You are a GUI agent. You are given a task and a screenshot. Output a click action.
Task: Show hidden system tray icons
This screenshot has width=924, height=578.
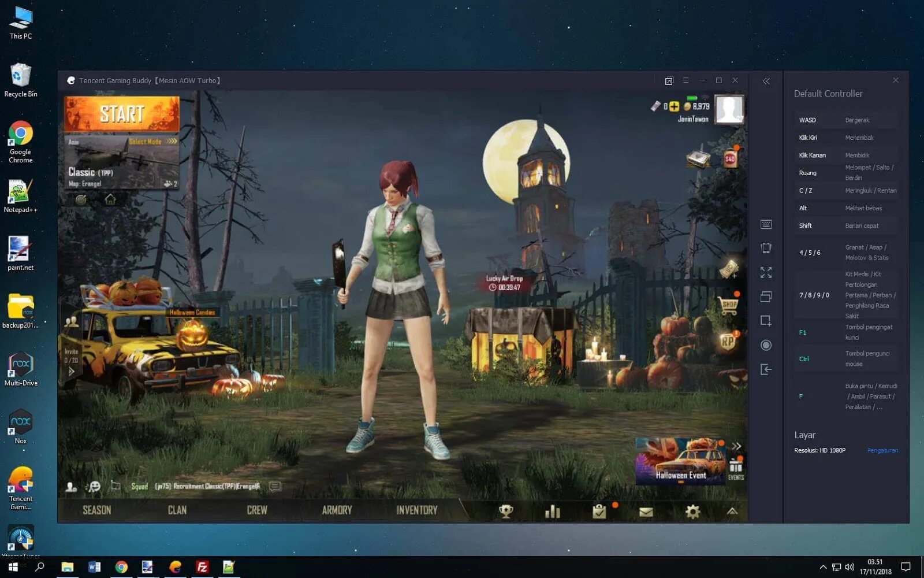823,567
